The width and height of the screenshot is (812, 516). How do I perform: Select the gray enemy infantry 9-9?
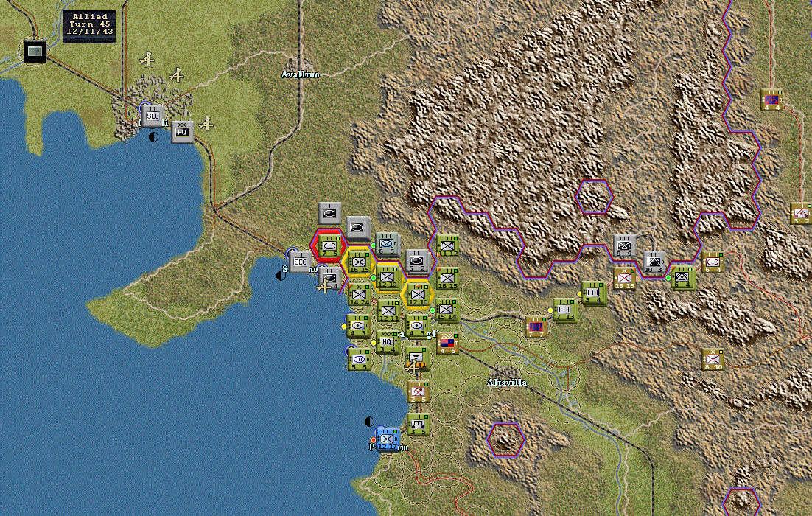tap(625, 245)
